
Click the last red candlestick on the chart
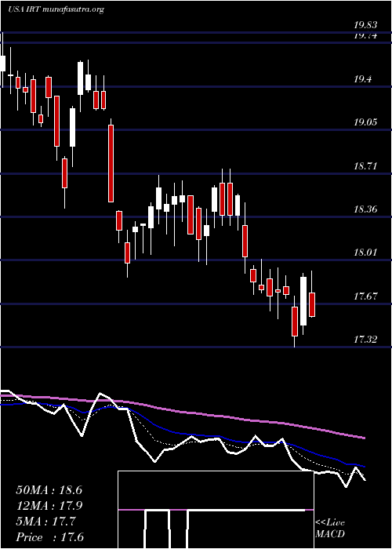pos(312,304)
